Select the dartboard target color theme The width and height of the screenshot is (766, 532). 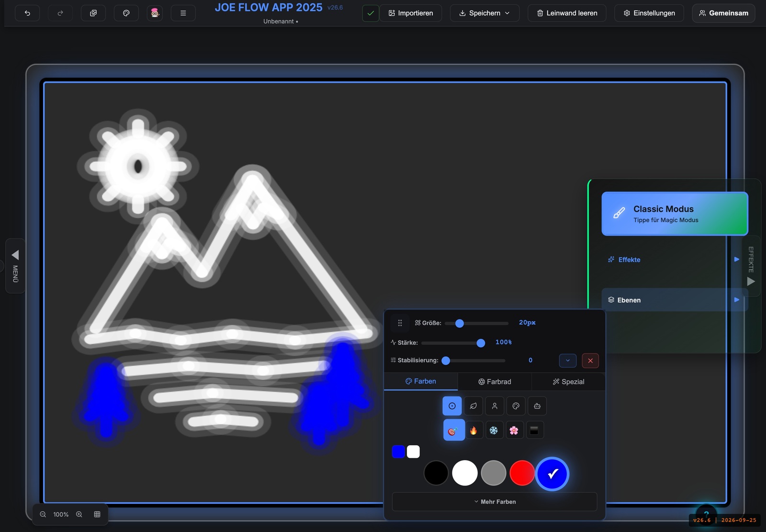point(454,430)
